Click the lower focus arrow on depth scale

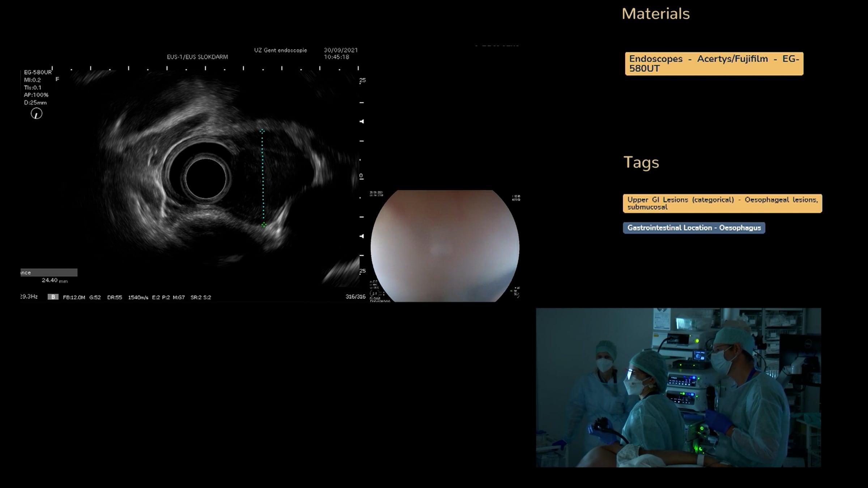click(x=361, y=236)
